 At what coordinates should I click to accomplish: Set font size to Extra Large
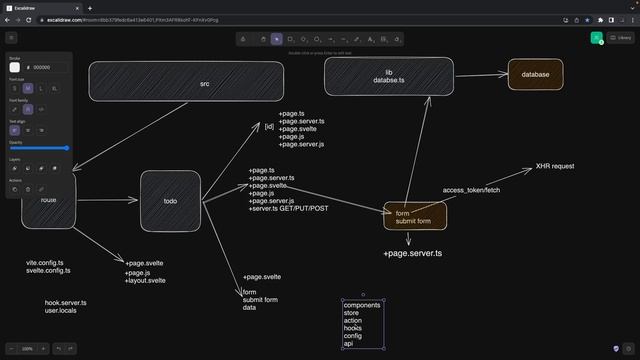[54, 88]
